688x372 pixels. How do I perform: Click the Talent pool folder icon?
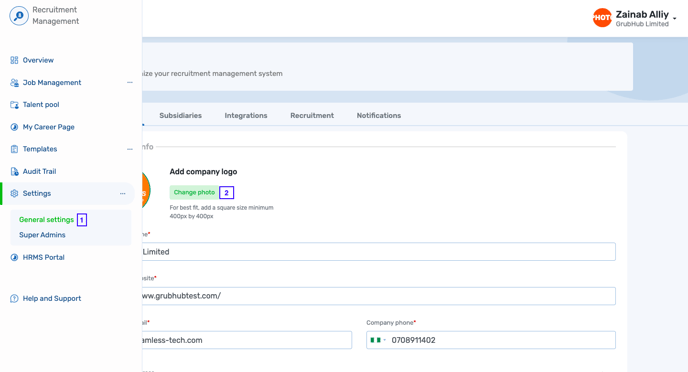pyautogui.click(x=14, y=104)
